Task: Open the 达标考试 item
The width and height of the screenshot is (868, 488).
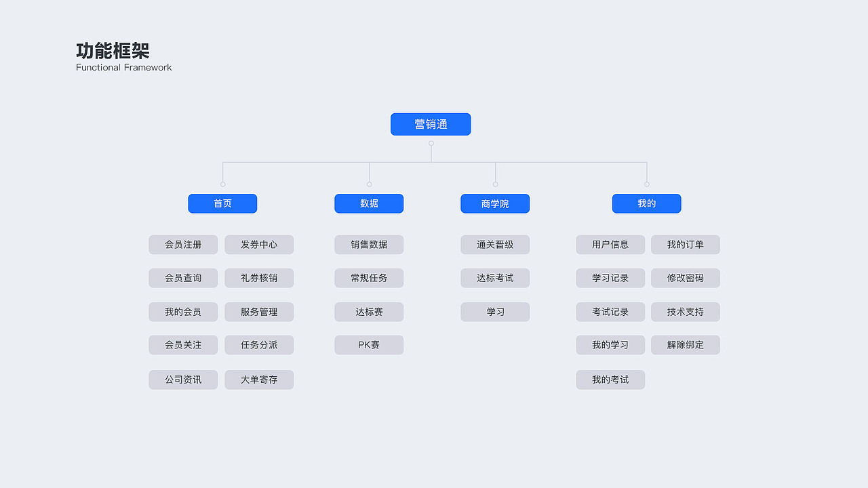Action: click(x=495, y=278)
